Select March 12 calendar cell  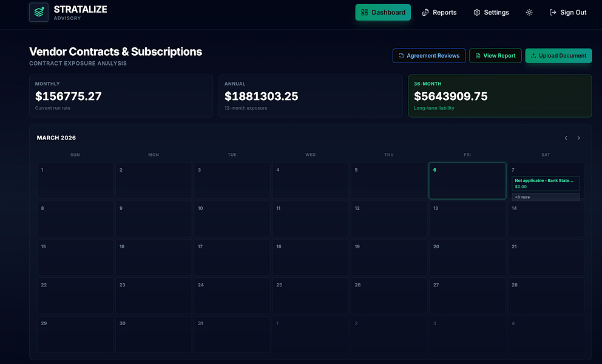(389, 219)
